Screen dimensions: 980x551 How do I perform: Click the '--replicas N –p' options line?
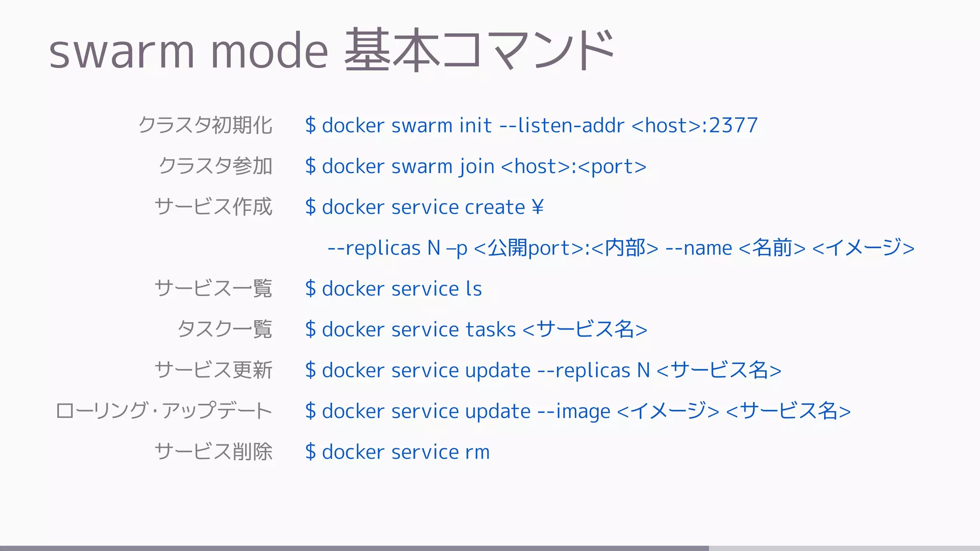621,248
